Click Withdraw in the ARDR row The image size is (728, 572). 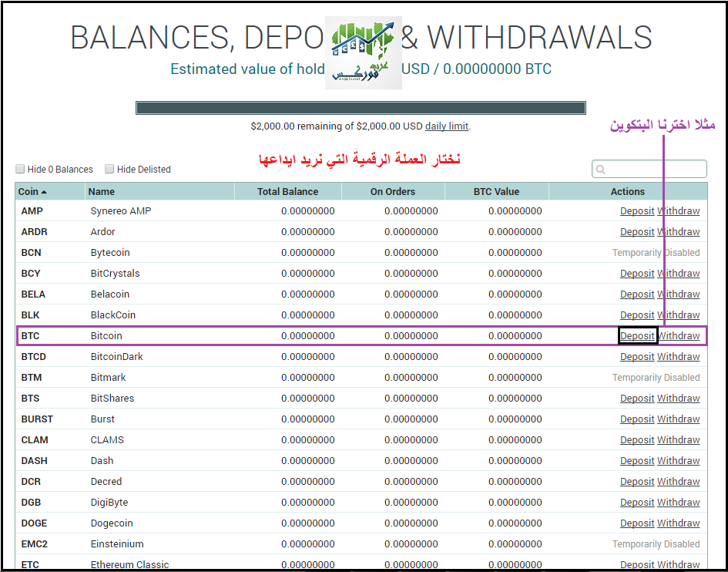[679, 232]
